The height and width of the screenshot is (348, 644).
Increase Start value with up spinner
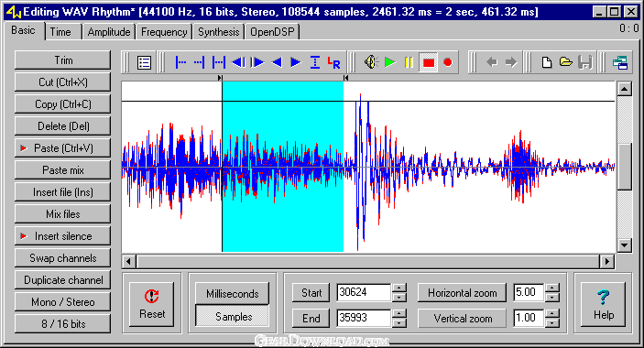pyautogui.click(x=399, y=288)
